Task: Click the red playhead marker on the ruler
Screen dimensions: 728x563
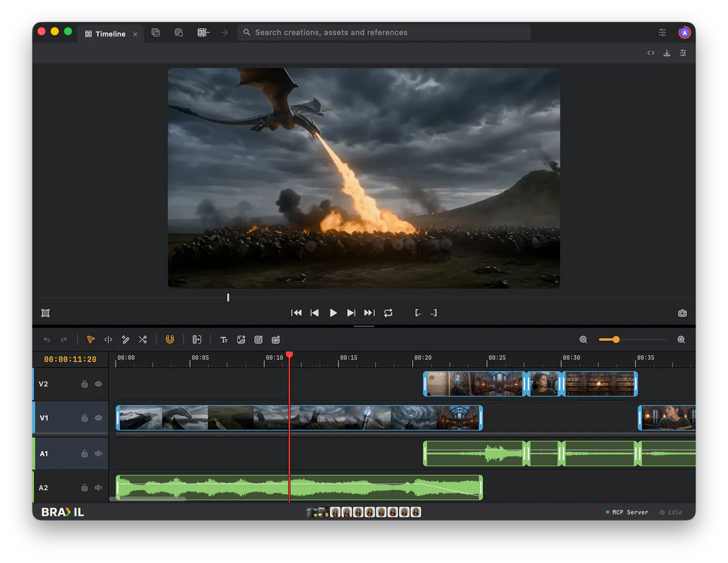Action: click(289, 355)
